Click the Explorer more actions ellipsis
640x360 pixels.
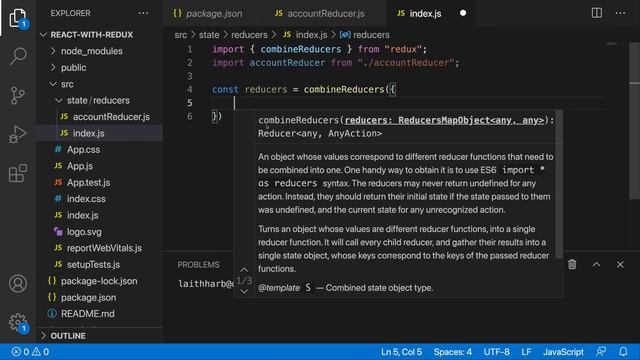point(143,13)
